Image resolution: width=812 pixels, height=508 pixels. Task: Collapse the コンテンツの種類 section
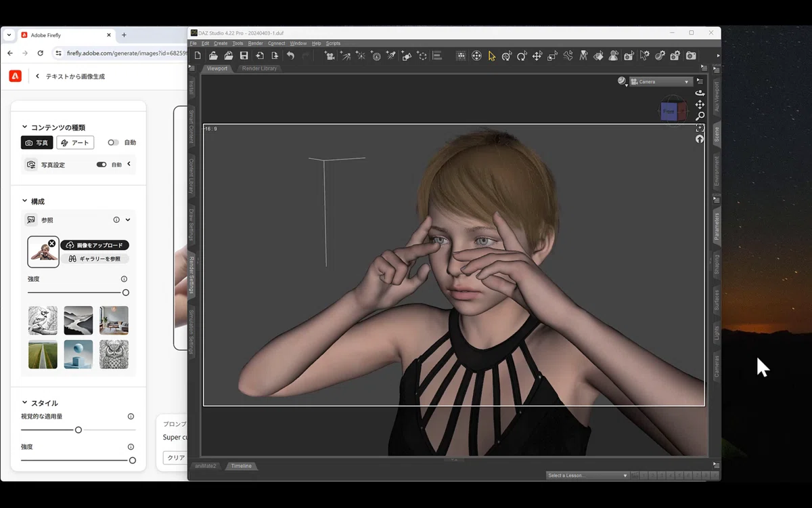pos(25,127)
